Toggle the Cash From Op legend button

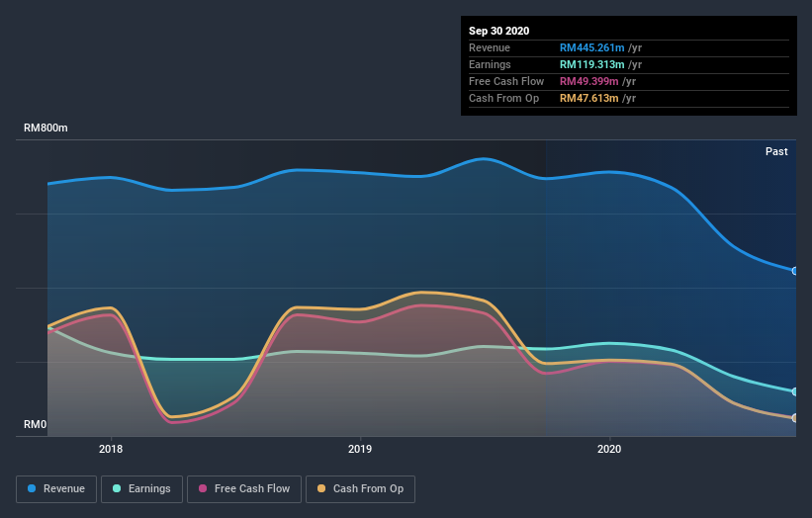tap(360, 489)
